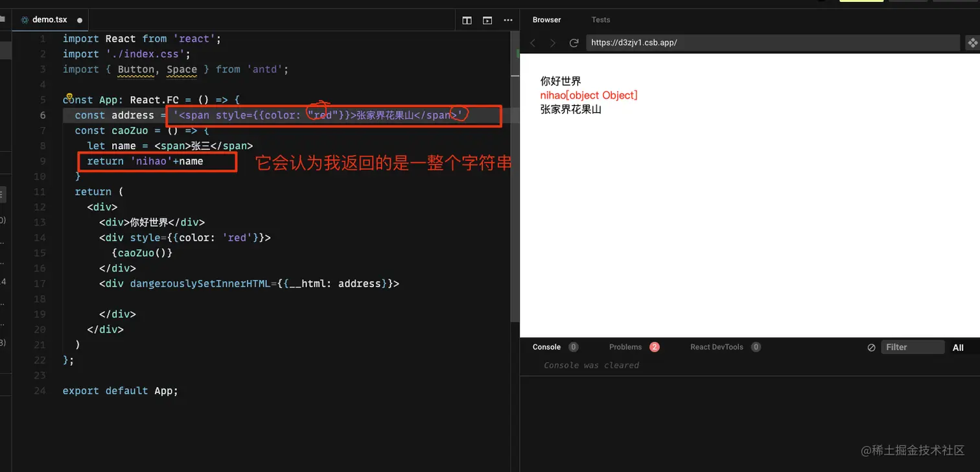Click the lightbulb quick-fix icon at line 5
The width and height of the screenshot is (980, 472).
tap(69, 96)
